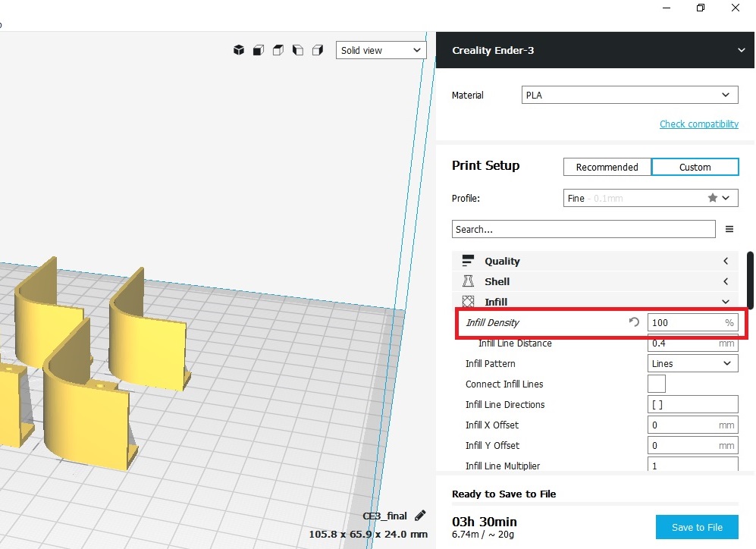Collapse the Infill settings section
This screenshot has width=756, height=549.
(725, 301)
